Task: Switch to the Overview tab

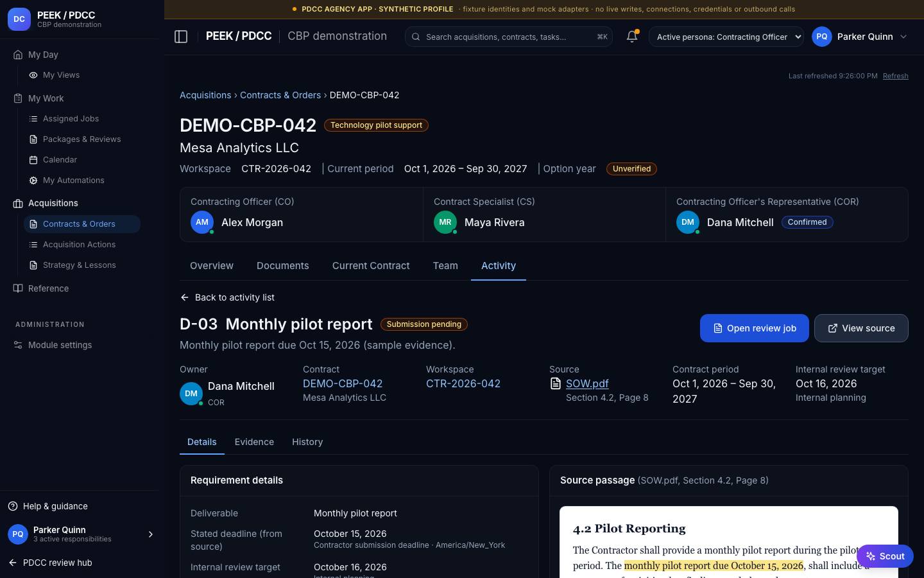Action: (x=212, y=266)
